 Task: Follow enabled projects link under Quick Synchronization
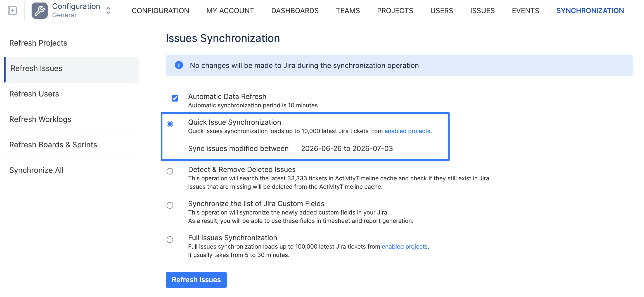click(407, 131)
